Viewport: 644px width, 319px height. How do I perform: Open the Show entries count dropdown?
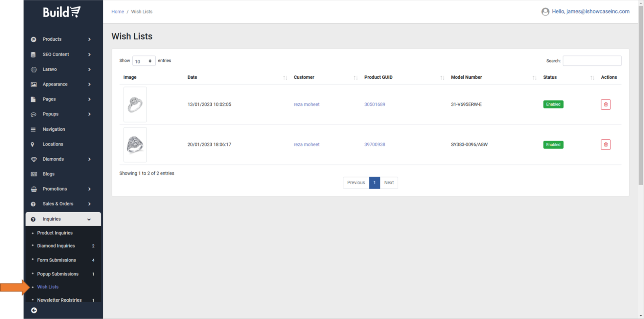(x=144, y=61)
